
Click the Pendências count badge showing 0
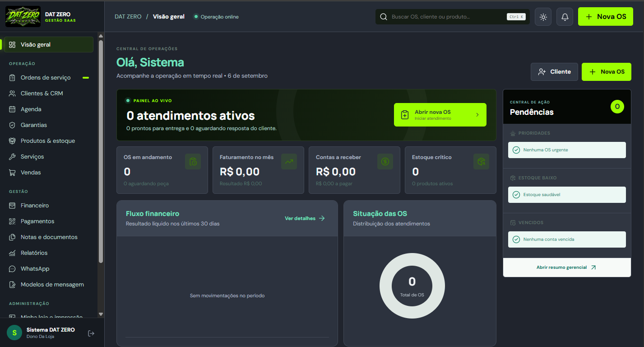(617, 107)
